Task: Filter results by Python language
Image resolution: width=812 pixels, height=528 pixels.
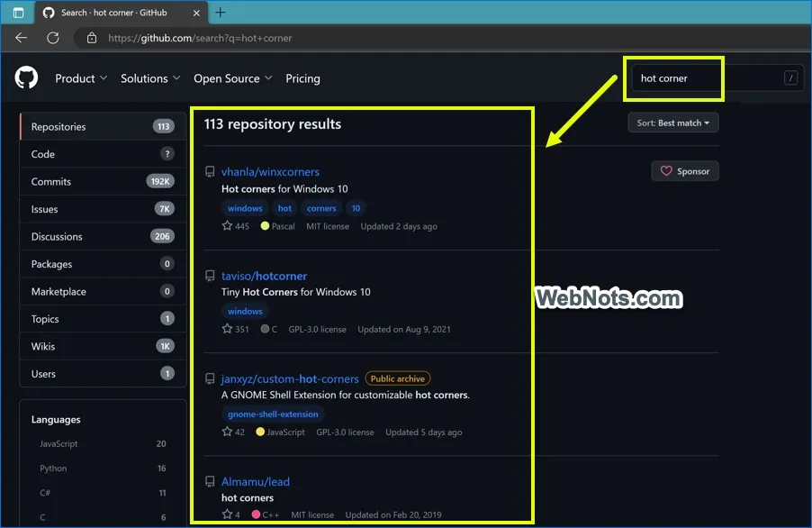Action: (103, 468)
